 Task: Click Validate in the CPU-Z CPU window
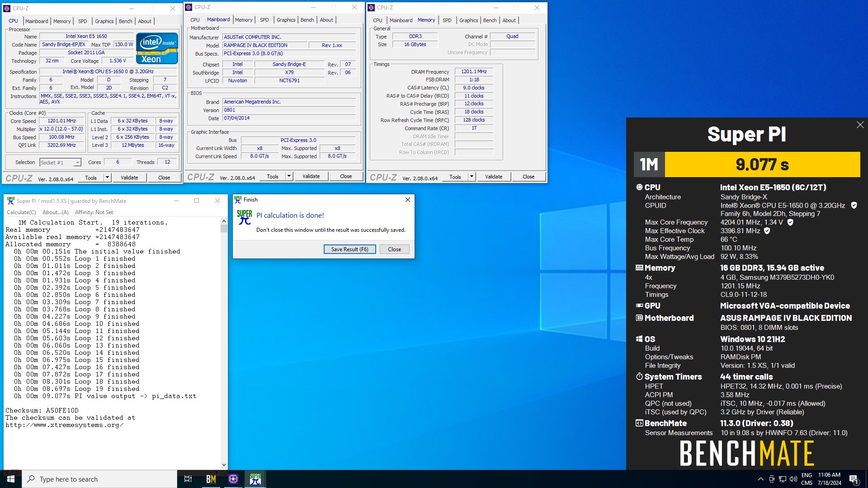[x=129, y=178]
